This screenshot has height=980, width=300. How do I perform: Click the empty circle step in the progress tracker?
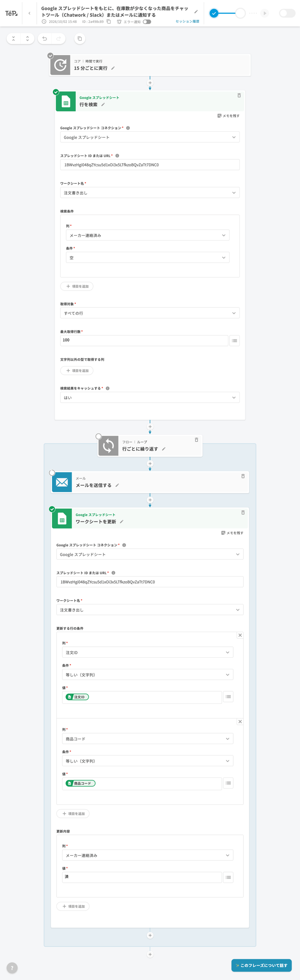pos(240,13)
